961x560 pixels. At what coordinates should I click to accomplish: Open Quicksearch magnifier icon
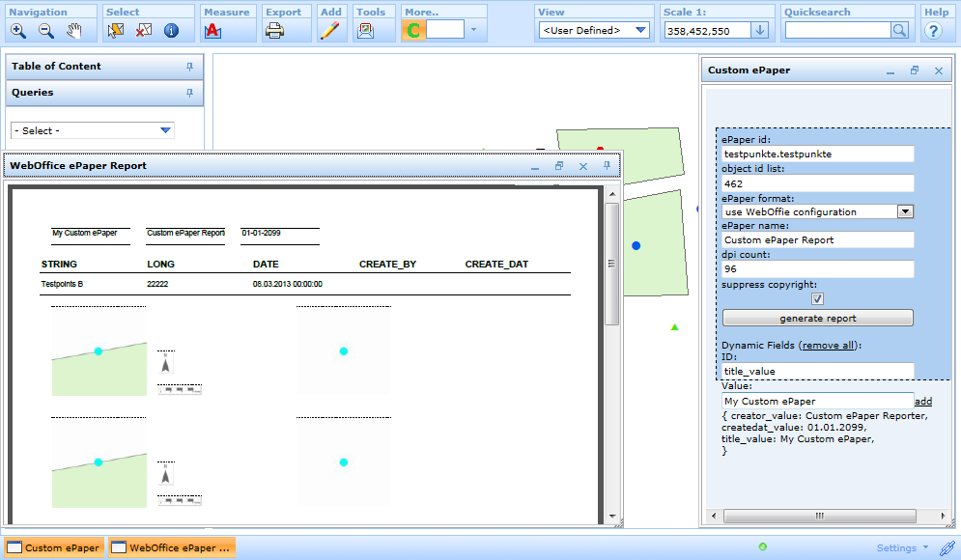(x=898, y=30)
